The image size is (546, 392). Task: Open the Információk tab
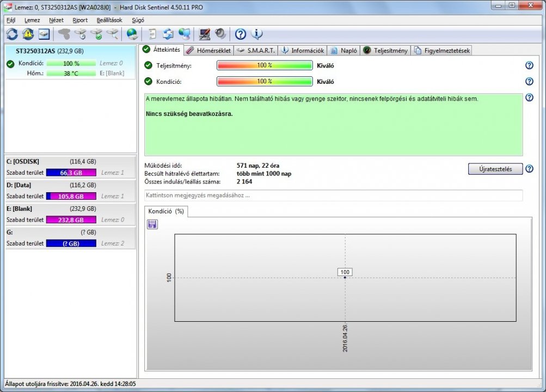click(302, 51)
